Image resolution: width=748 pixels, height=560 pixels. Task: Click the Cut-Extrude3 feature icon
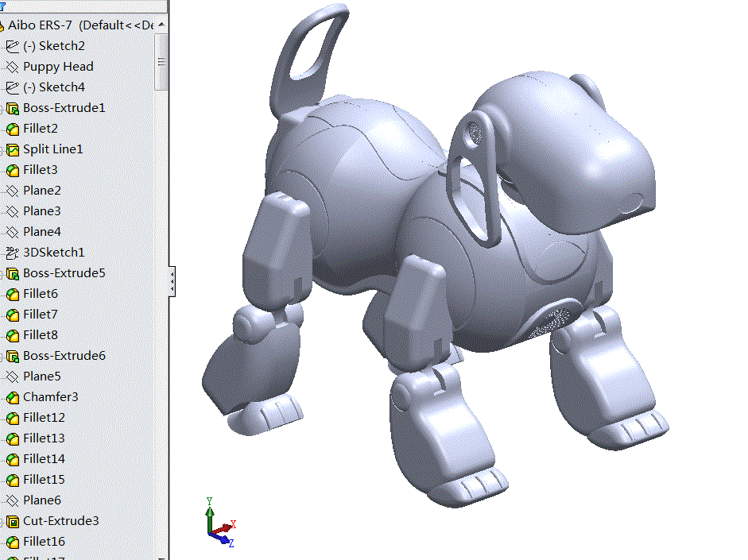point(13,521)
